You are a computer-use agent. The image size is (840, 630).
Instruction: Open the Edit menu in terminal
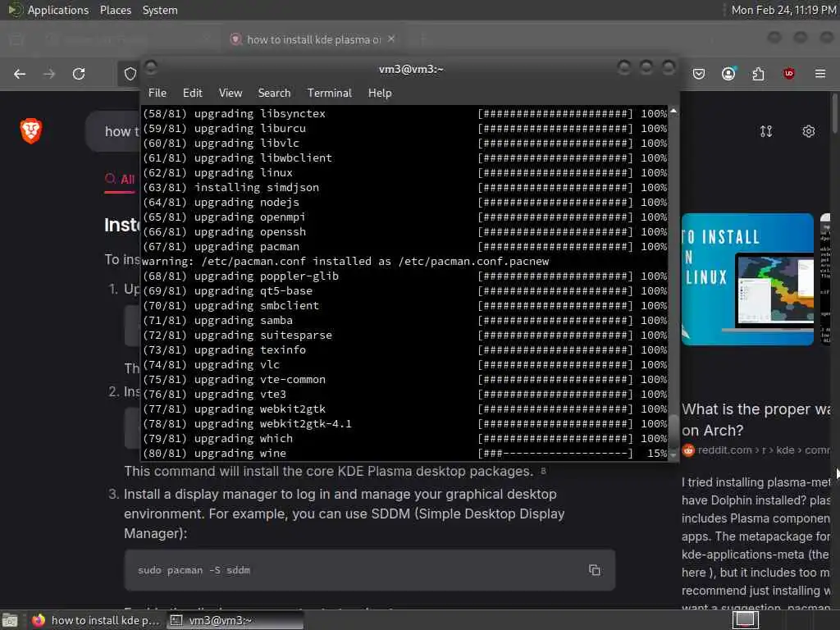pos(192,94)
